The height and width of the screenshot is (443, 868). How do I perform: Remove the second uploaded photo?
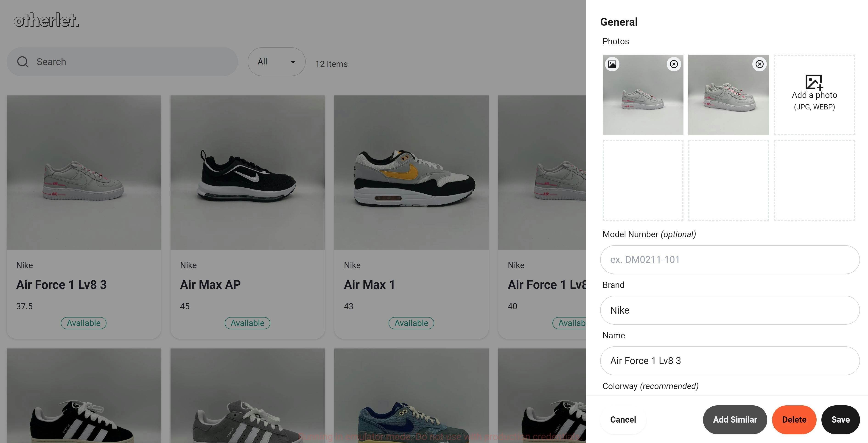click(759, 64)
